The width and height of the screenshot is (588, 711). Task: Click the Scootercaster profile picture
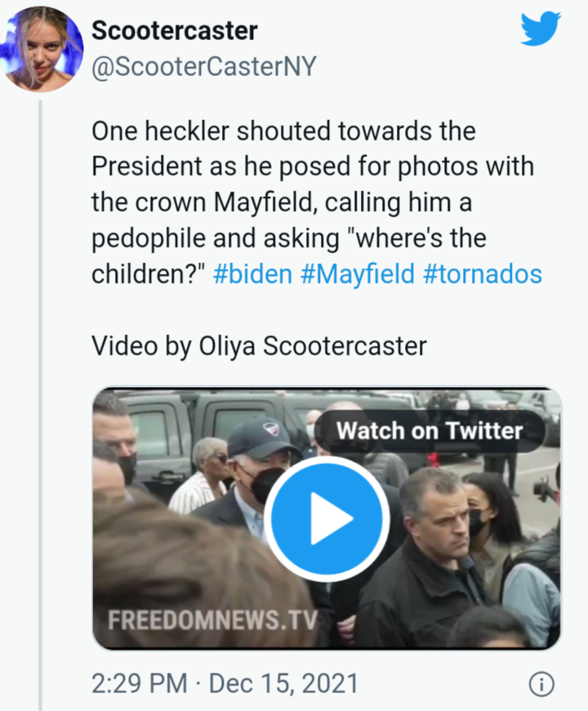click(x=42, y=49)
